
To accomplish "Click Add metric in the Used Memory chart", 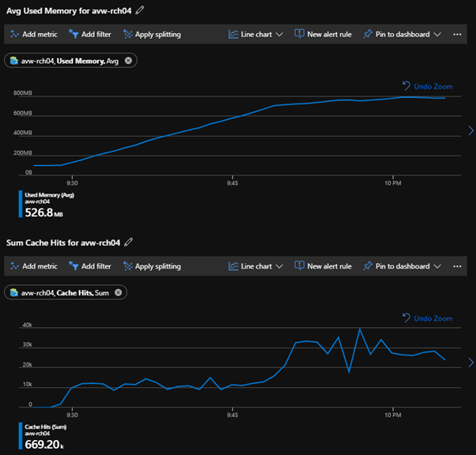I will click(33, 35).
